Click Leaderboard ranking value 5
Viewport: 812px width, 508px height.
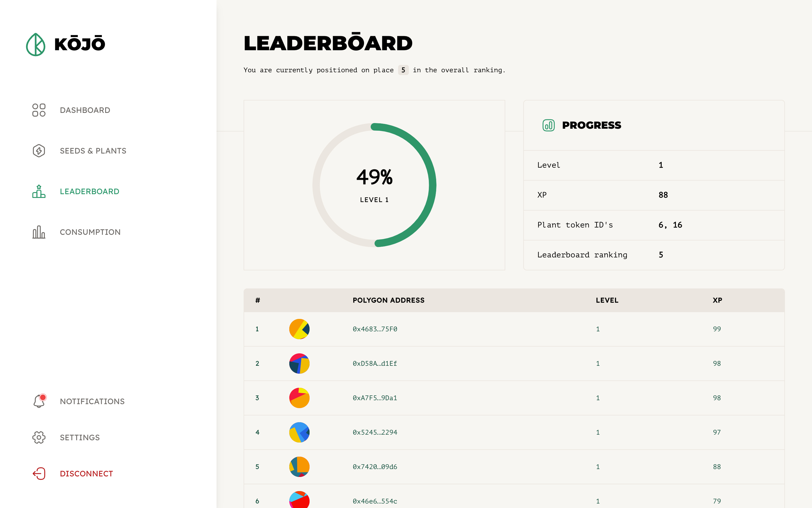[661, 255]
